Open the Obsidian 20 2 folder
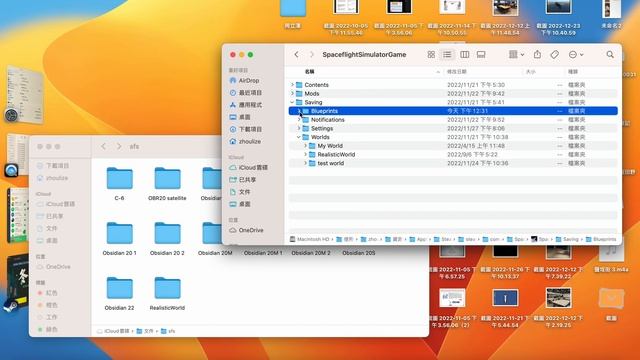Screen dimensions: 640x360 click(167, 239)
